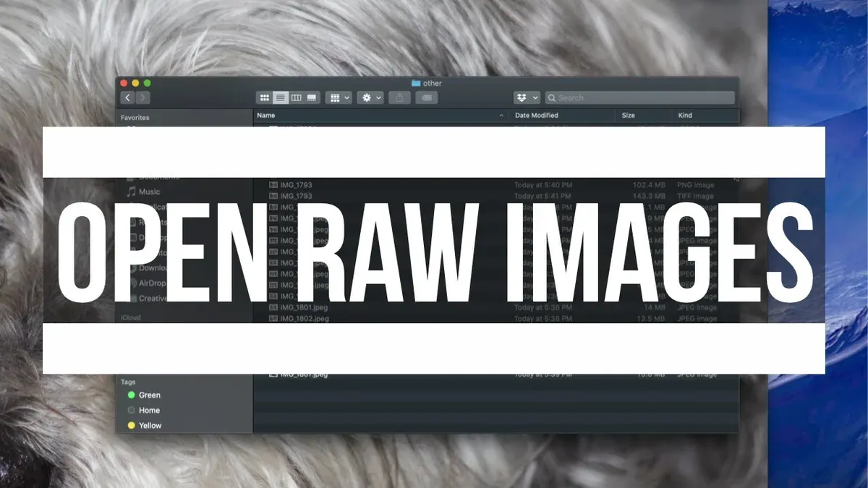Click the iCloud sidebar section header

[x=130, y=317]
